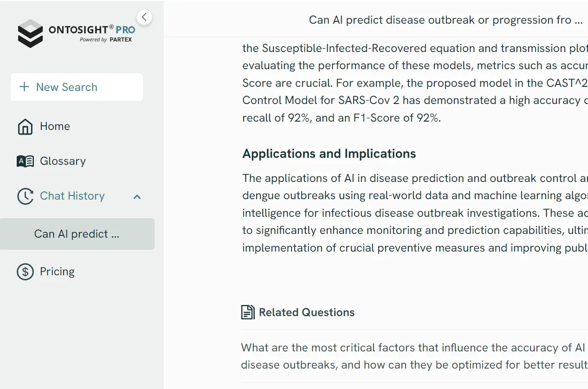The image size is (588, 389).
Task: Select the Chat History label
Action: 72,196
